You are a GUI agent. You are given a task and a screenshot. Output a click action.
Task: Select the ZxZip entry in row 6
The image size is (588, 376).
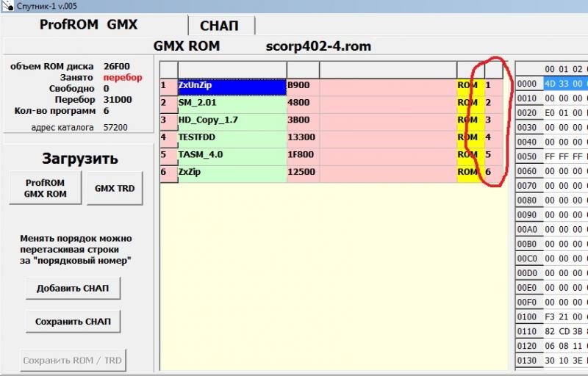[231, 172]
